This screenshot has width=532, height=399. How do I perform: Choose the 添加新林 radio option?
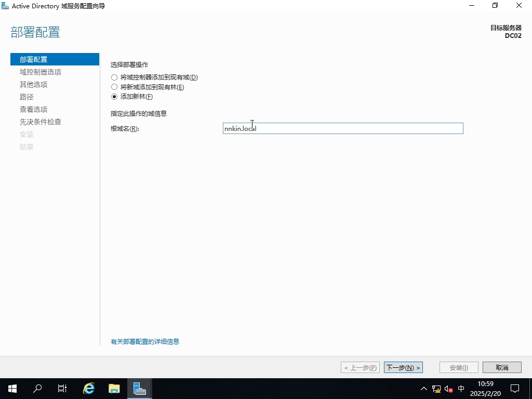click(114, 97)
